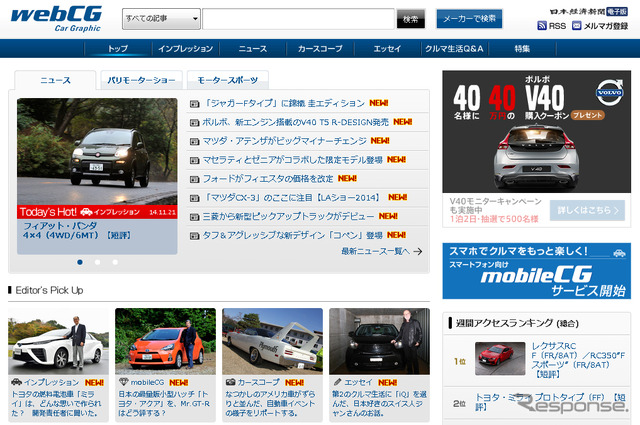Click the diamond mobileCG category icon
The height and width of the screenshot is (425, 640).
(124, 382)
